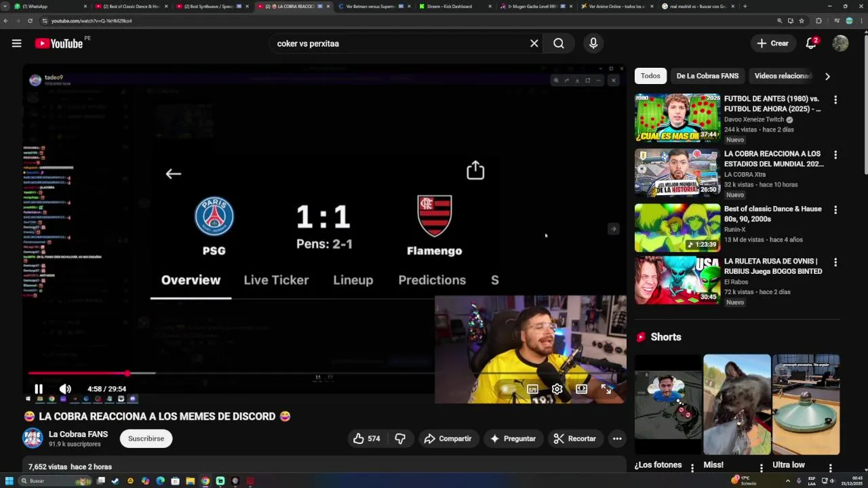
Task: Open options for Miss! short
Action: (762, 468)
